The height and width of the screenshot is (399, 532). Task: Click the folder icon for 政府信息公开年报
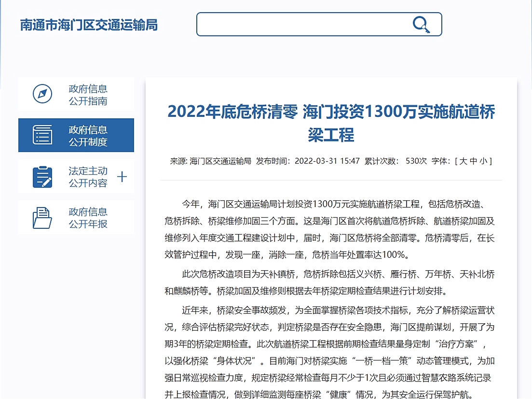coord(42,218)
